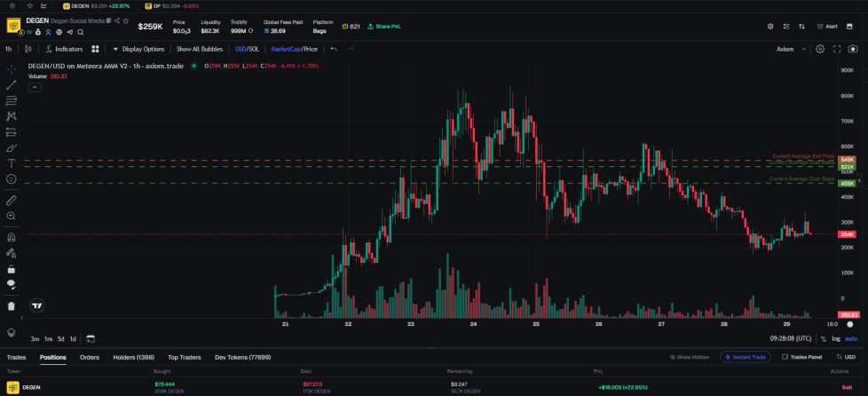Select the text annotation tool
868x396 pixels.
pyautogui.click(x=12, y=163)
